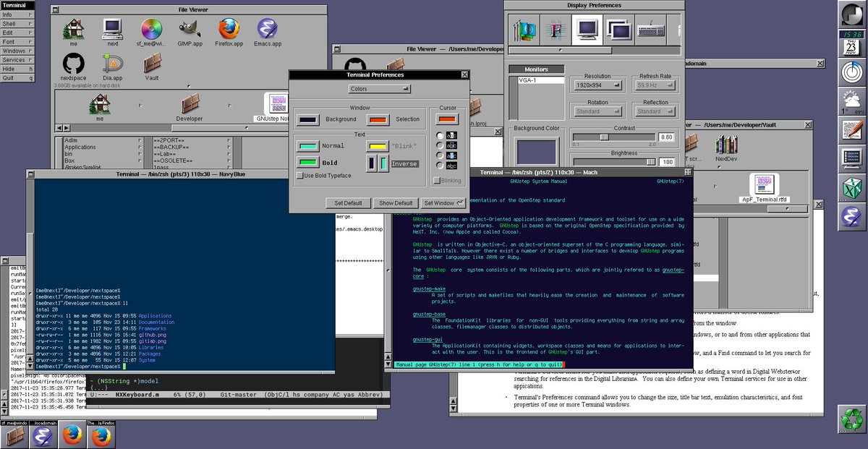Select the first cursor style radio button
868x449 pixels.
click(x=440, y=135)
